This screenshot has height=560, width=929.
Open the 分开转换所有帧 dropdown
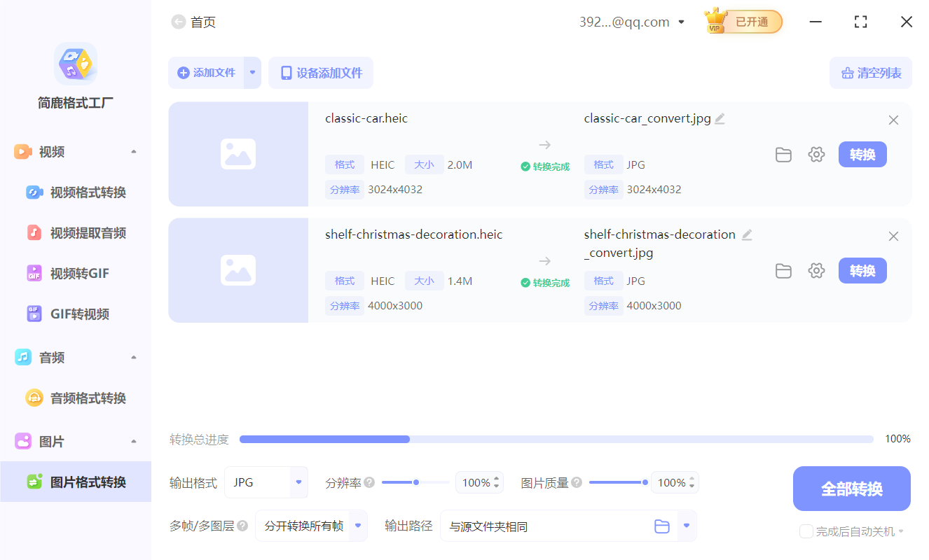click(x=311, y=526)
